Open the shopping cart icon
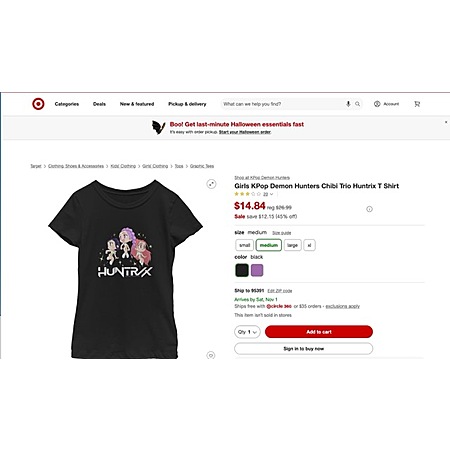Image resolution: width=450 pixels, height=450 pixels. pyautogui.click(x=417, y=104)
